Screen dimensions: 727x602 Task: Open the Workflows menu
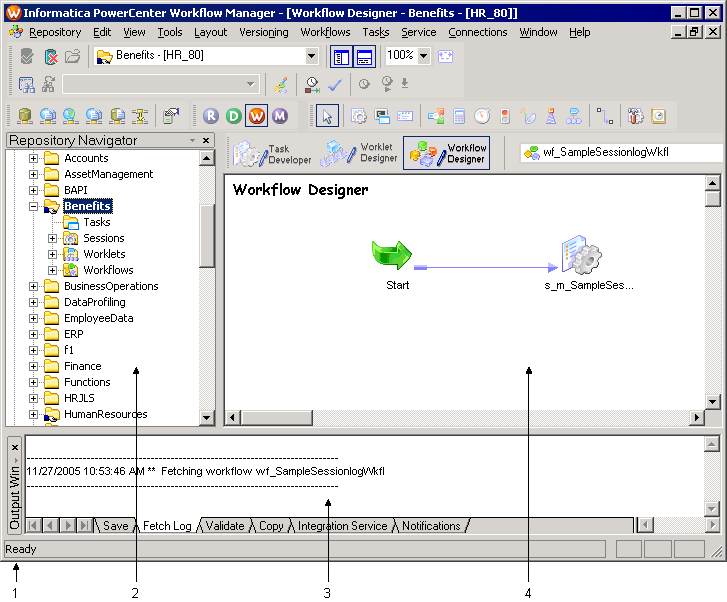pos(325,32)
